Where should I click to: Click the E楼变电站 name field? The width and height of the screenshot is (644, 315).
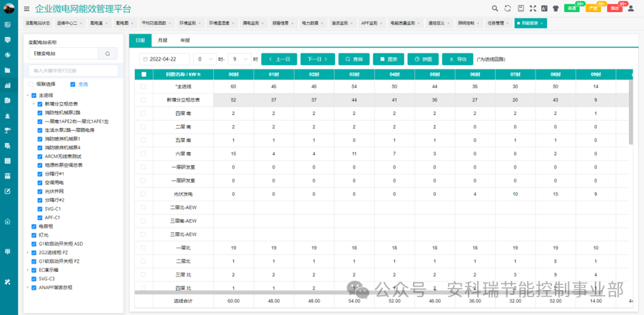tap(63, 54)
